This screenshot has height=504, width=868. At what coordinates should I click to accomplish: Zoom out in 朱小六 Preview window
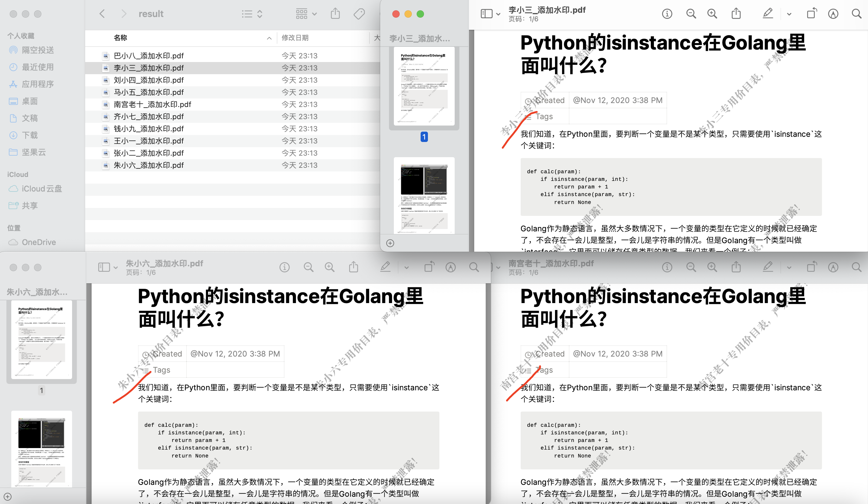308,267
